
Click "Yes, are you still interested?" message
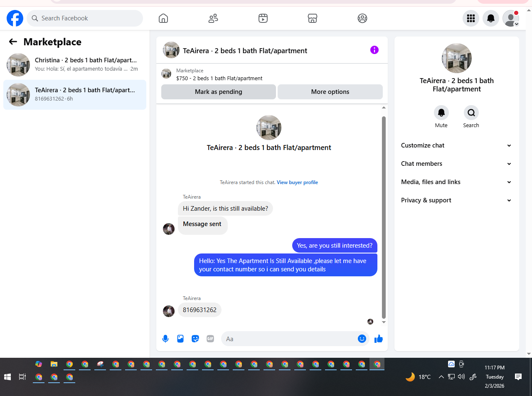(x=335, y=246)
